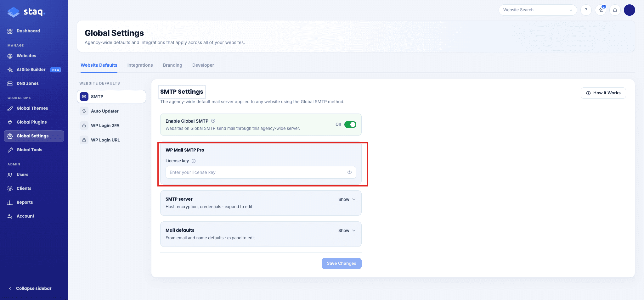Click the license key input field
This screenshot has width=644, height=300.
pyautogui.click(x=261, y=172)
